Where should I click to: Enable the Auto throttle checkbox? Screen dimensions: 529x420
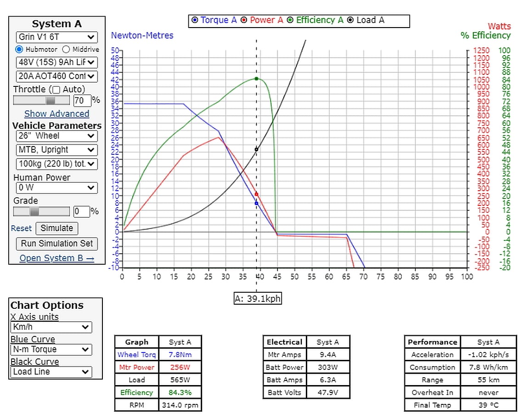[56, 90]
